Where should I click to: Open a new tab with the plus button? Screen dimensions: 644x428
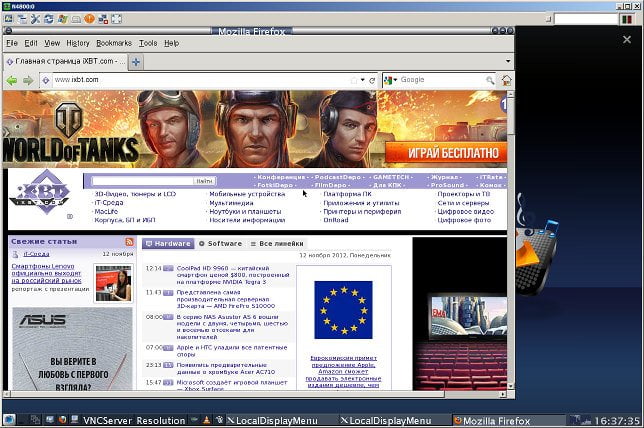[136, 62]
